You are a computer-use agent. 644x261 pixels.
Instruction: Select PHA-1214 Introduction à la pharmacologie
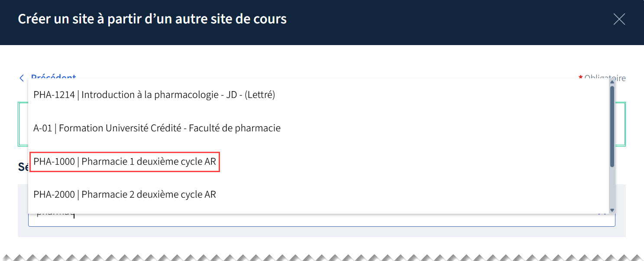154,95
